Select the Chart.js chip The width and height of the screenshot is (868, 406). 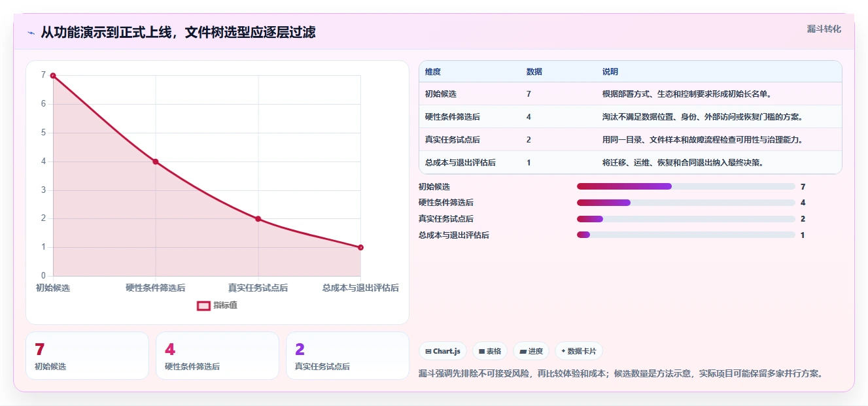pos(443,351)
